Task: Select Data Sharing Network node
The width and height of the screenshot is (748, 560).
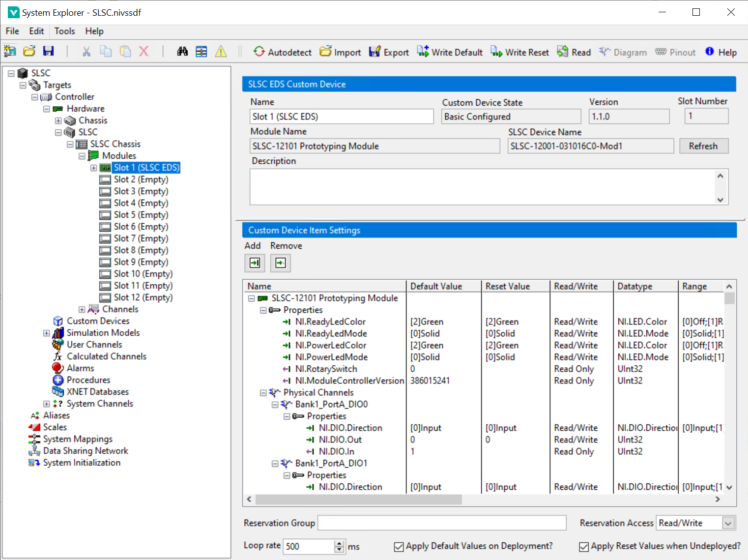Action: coord(86,451)
